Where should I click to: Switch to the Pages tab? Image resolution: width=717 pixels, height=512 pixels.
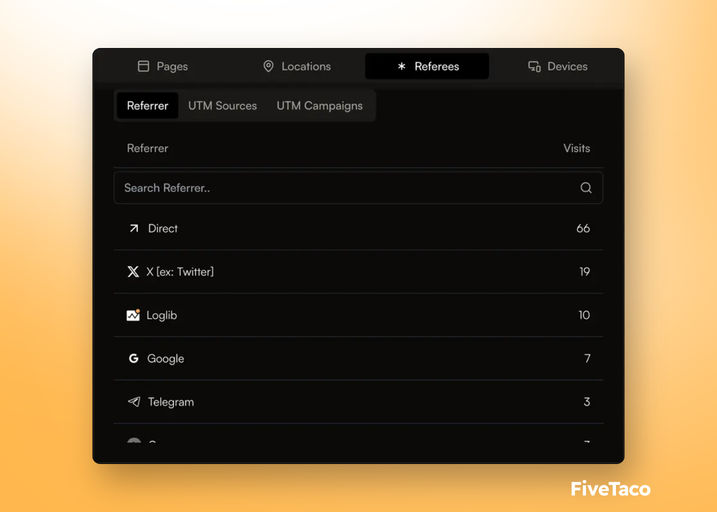(x=162, y=66)
